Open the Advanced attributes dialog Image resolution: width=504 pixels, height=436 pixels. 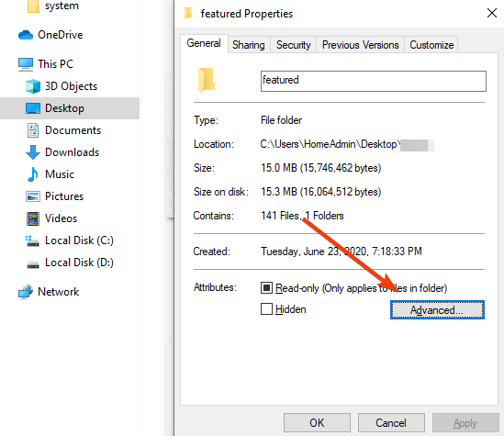coord(437,310)
